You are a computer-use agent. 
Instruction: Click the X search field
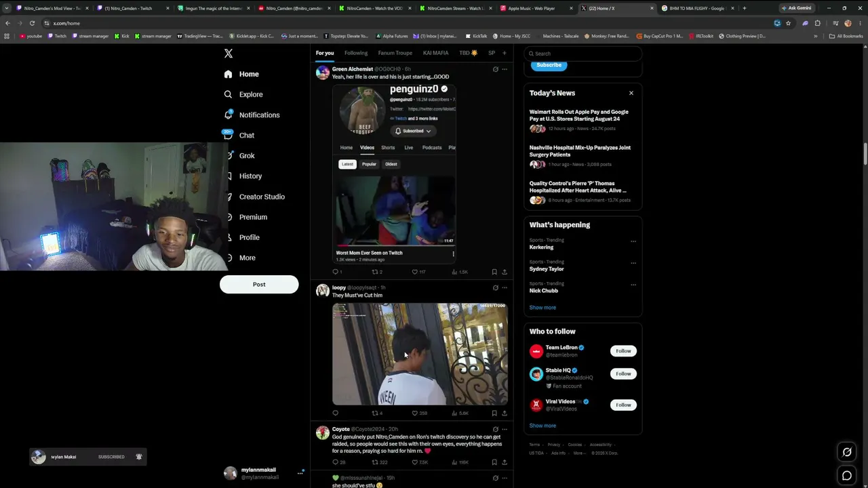[583, 54]
